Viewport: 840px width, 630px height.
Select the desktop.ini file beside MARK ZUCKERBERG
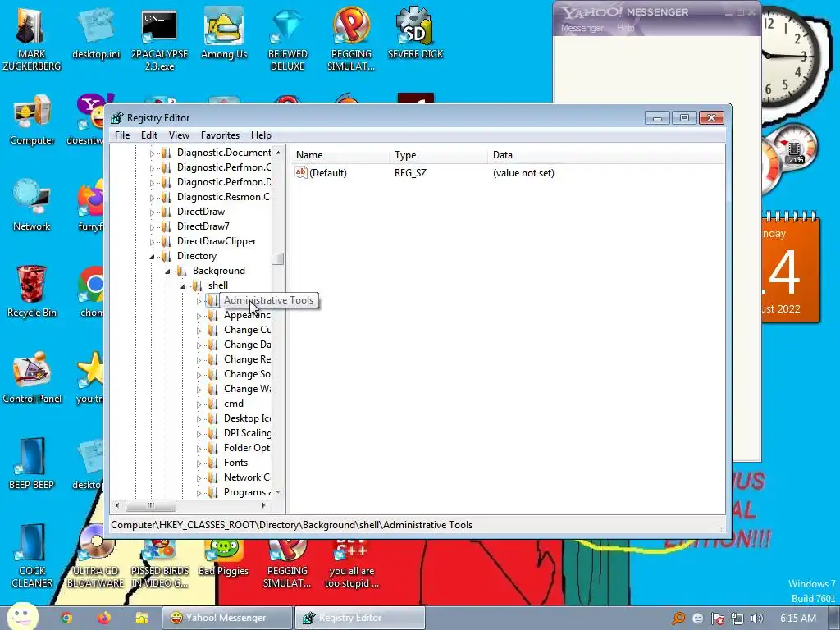[x=96, y=33]
